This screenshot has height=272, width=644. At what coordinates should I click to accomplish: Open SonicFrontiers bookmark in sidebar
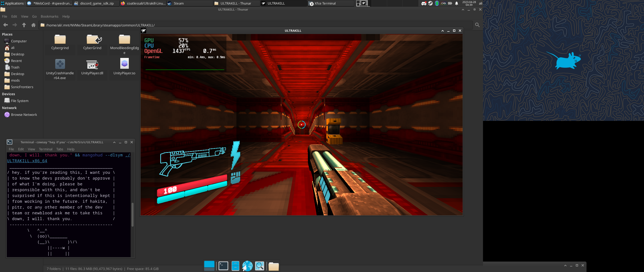point(22,87)
